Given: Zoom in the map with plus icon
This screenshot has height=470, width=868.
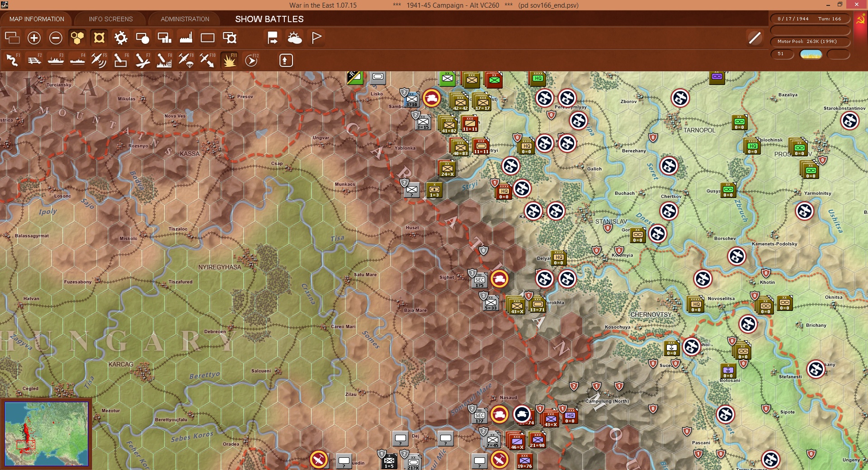Looking at the screenshot, I should (x=34, y=38).
